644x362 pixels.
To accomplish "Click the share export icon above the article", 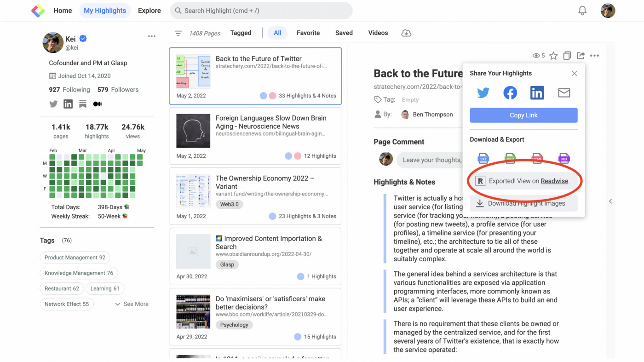I will (x=581, y=56).
